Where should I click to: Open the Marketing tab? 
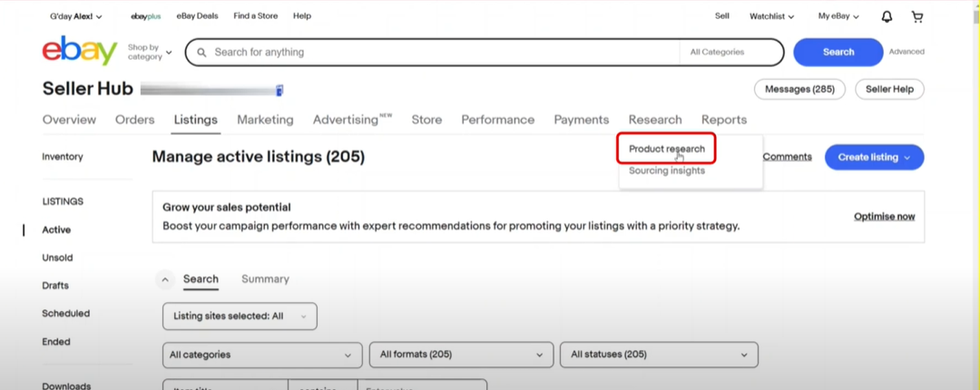265,120
